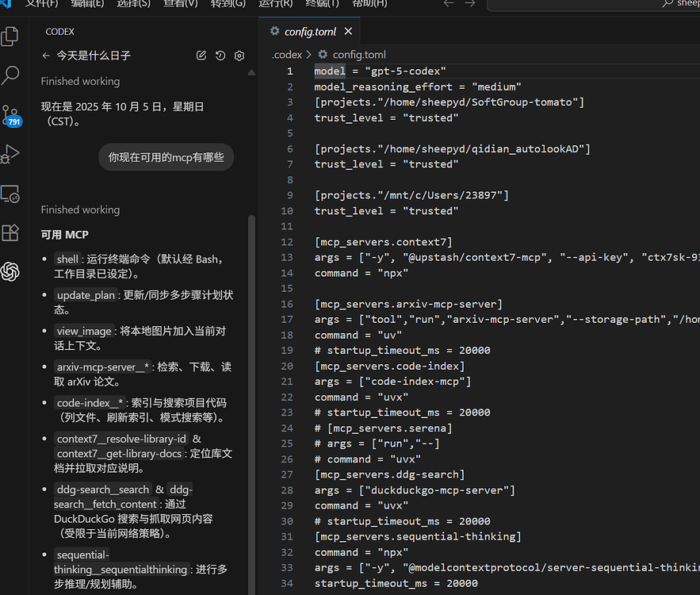Click the user message 你现在可用的mcp有哪些
Viewport: 700px width, 595px height.
click(x=166, y=157)
